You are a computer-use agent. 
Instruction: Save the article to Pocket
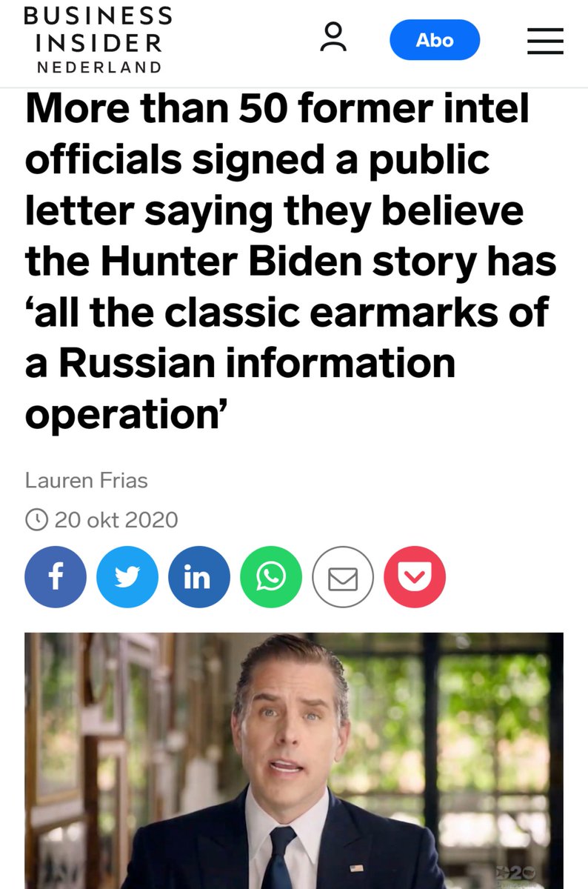click(415, 577)
